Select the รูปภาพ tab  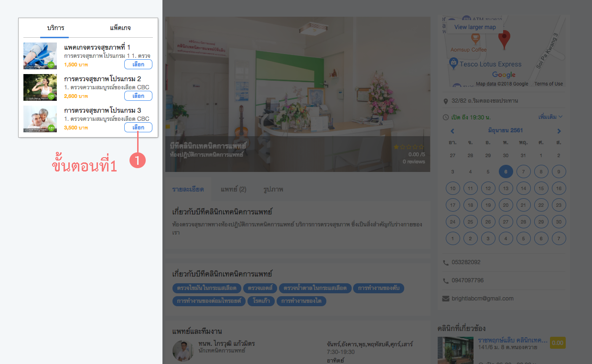click(x=273, y=189)
